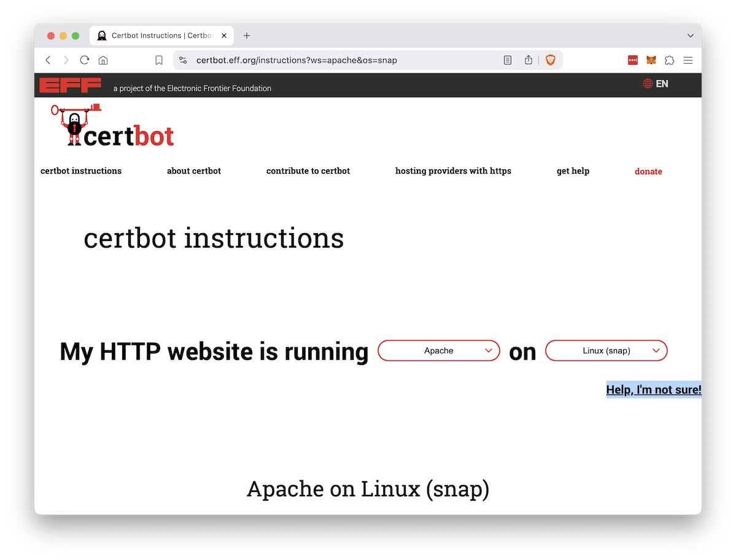Click the share icon in address bar
The image size is (736, 560).
click(529, 60)
